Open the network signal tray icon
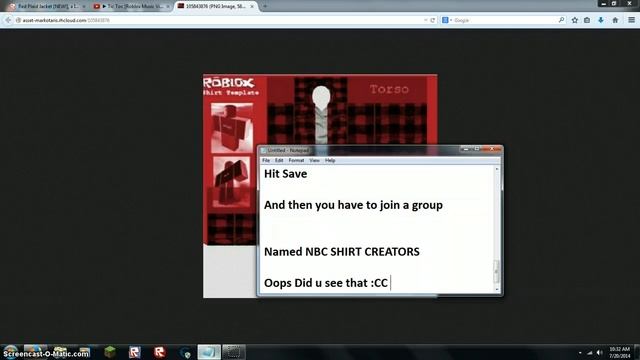 pyautogui.click(x=590, y=353)
